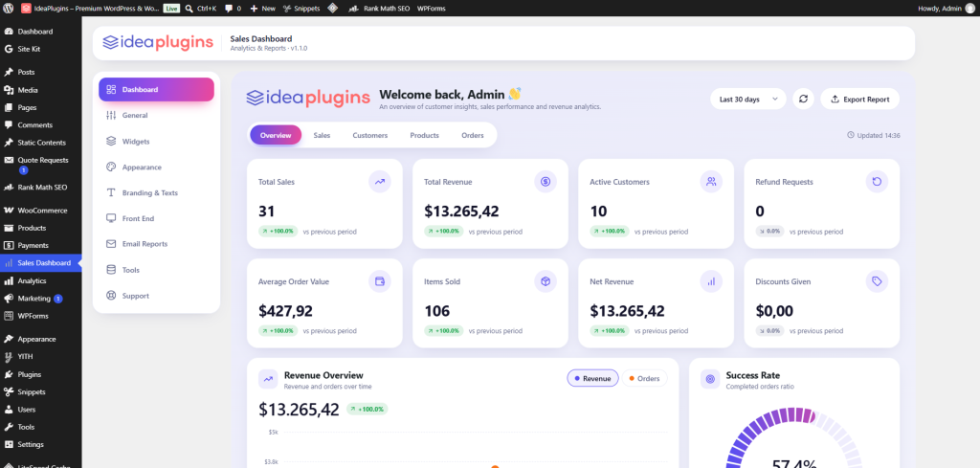
Task: Click the Revenue Overview chart icon
Action: (268, 379)
